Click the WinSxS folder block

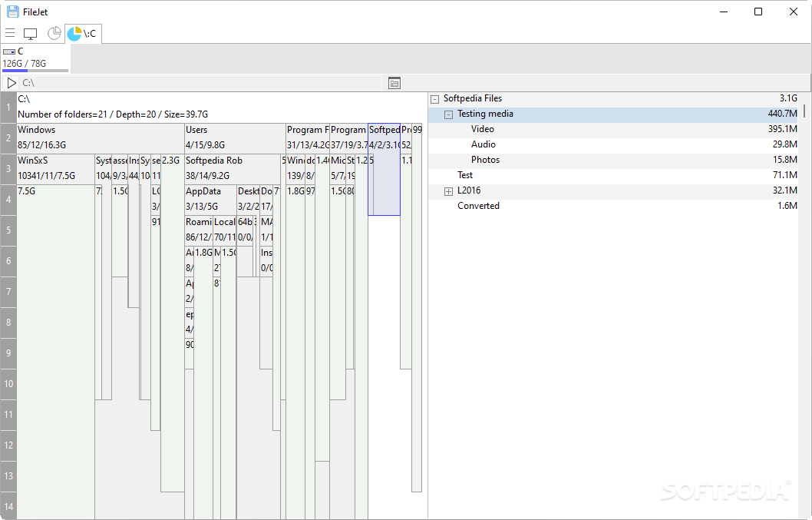(x=56, y=168)
